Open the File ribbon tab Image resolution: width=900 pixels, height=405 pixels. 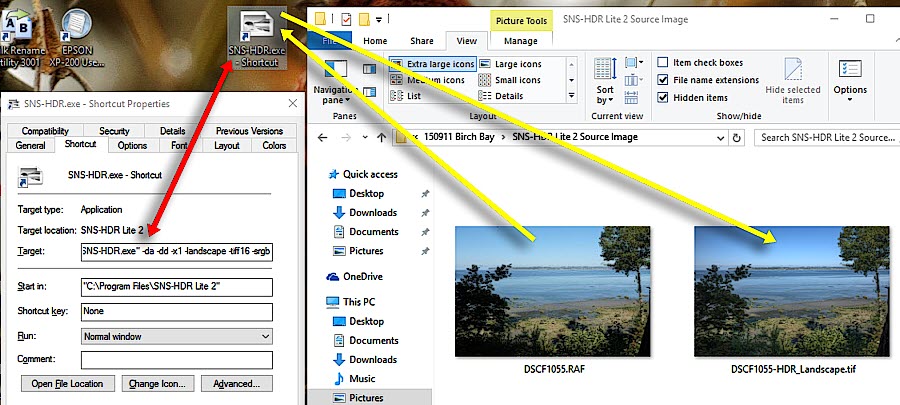(x=329, y=41)
